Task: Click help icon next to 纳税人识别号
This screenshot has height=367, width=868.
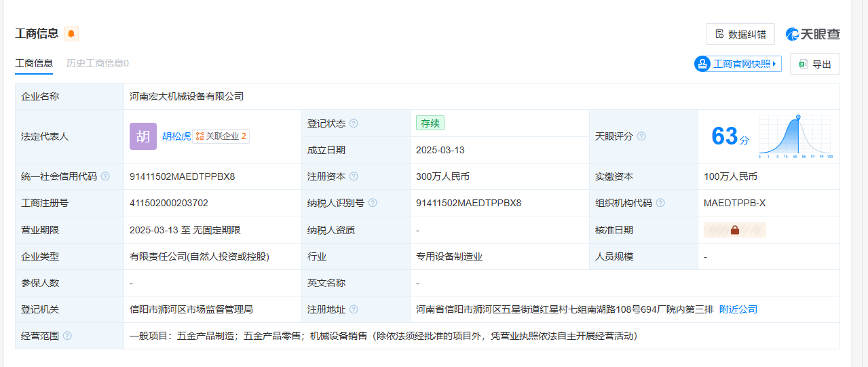Action: coord(373,203)
